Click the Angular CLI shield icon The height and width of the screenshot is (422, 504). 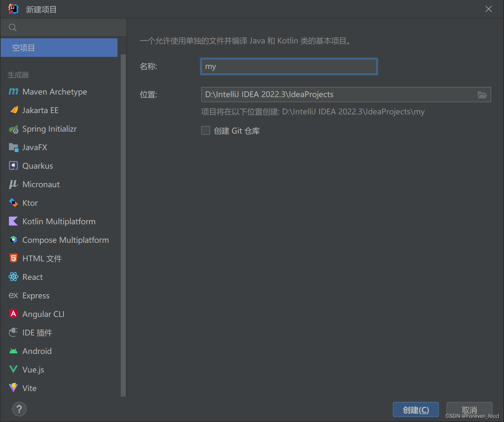point(13,314)
